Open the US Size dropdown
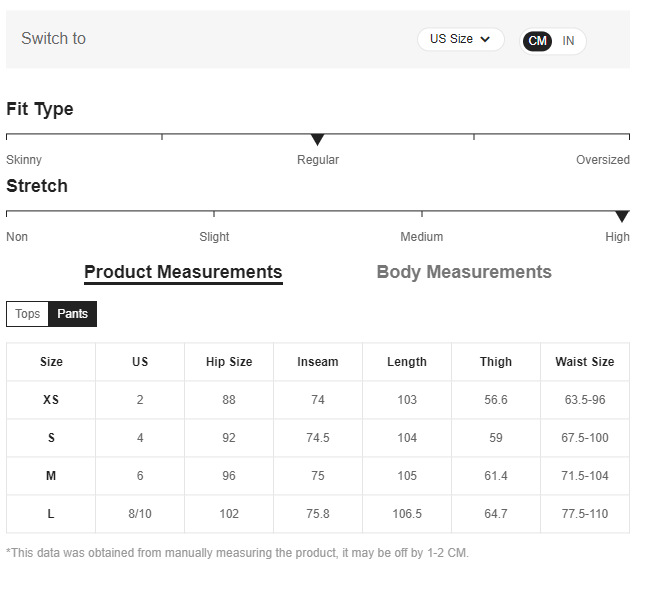This screenshot has height=592, width=662. point(460,39)
